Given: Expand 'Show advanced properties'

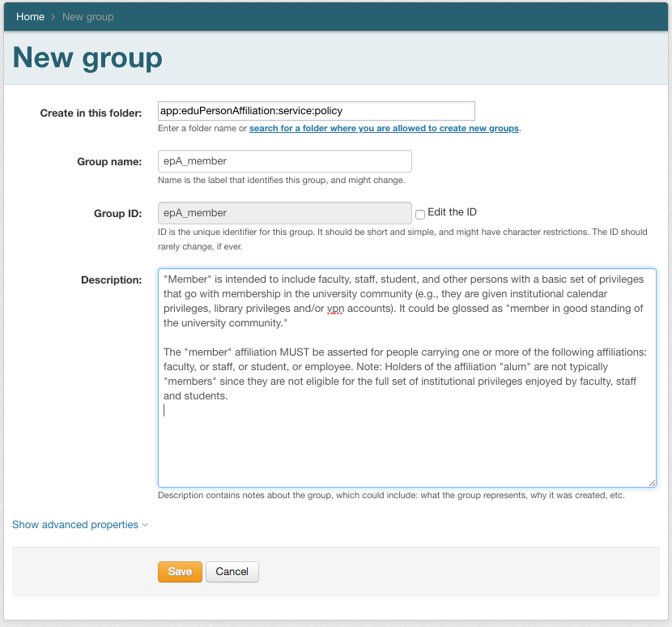Looking at the screenshot, I should (75, 525).
